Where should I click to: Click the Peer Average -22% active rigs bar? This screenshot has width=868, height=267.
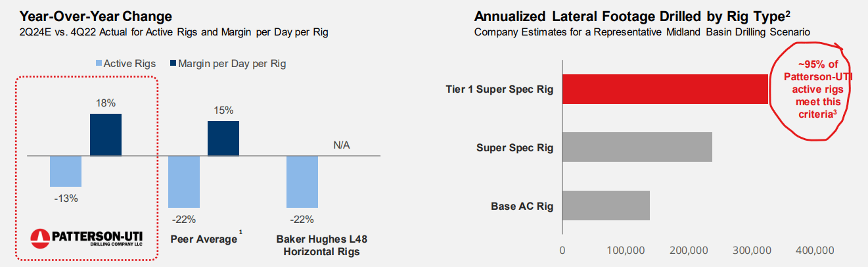184,182
